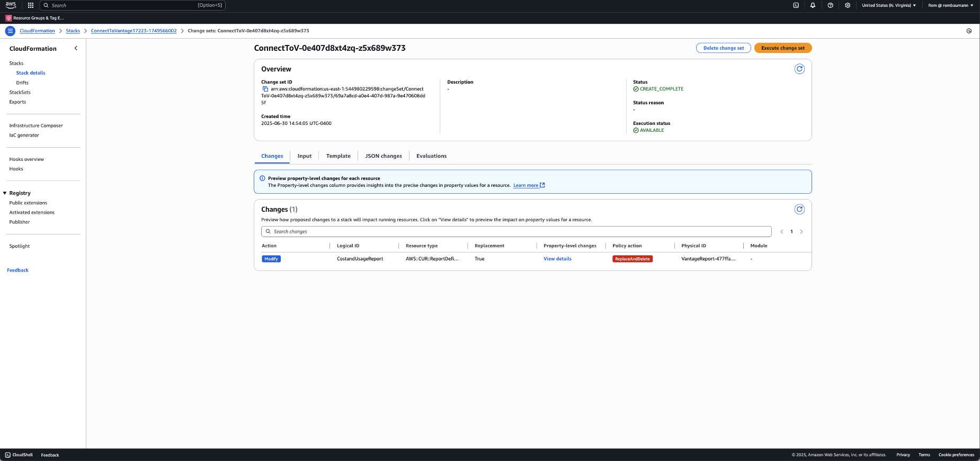Image resolution: width=980 pixels, height=461 pixels.
Task: Open the help question mark icon
Action: pyautogui.click(x=830, y=5)
